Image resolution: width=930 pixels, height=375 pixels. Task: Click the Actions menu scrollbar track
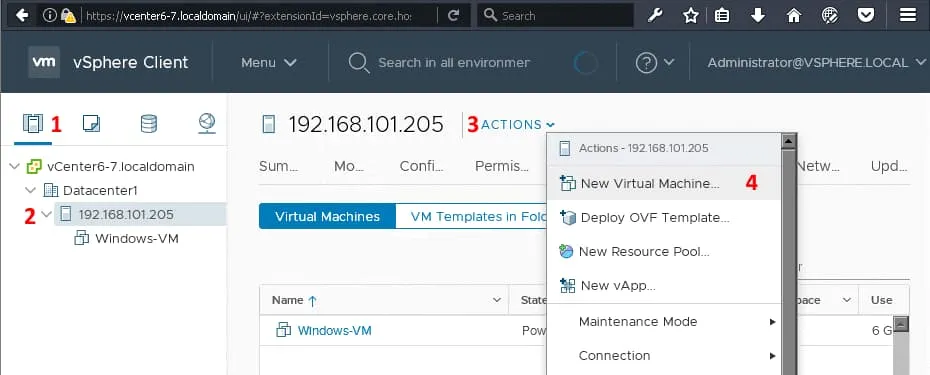[x=788, y=261]
